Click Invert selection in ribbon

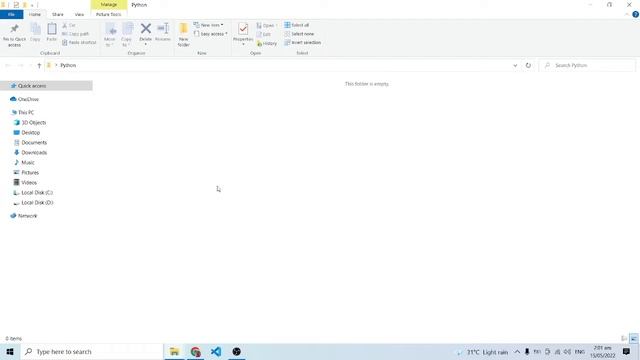coord(302,42)
